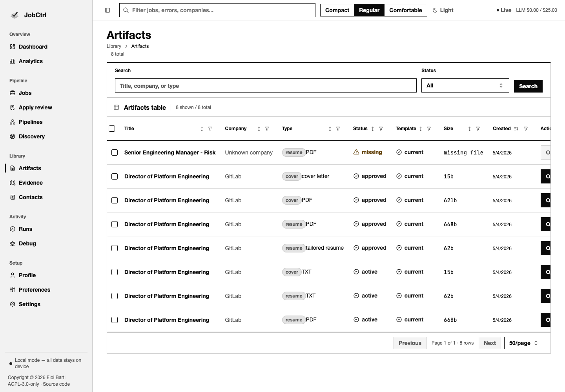Filter the Size column

(478, 129)
